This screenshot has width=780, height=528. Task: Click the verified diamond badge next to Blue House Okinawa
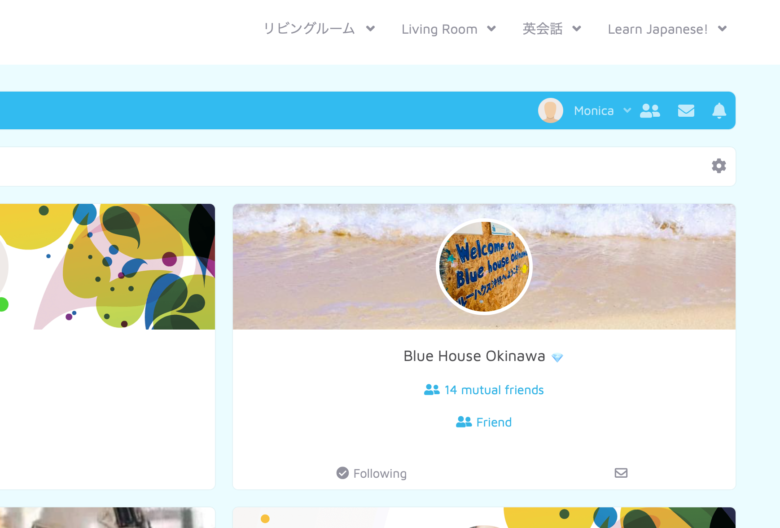[x=557, y=357]
